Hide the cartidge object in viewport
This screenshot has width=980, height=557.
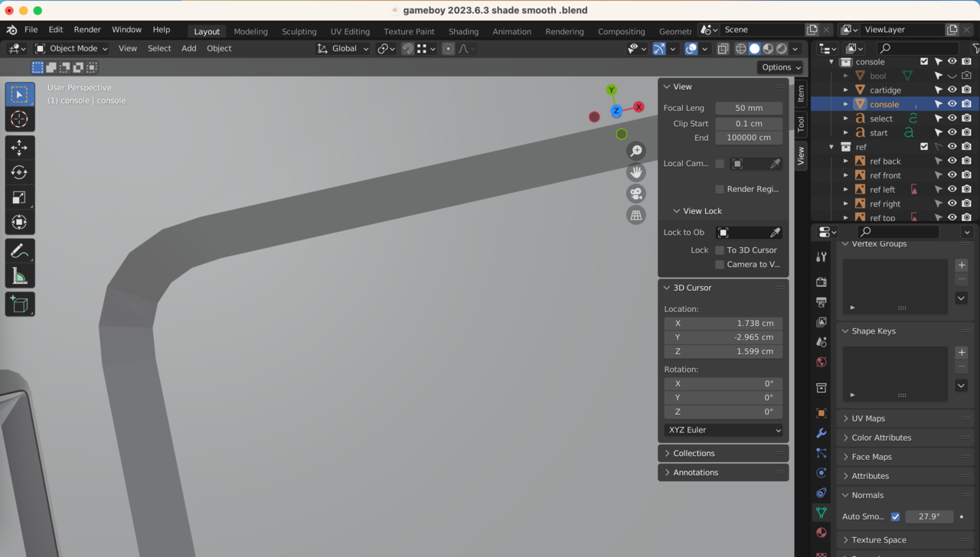point(952,90)
